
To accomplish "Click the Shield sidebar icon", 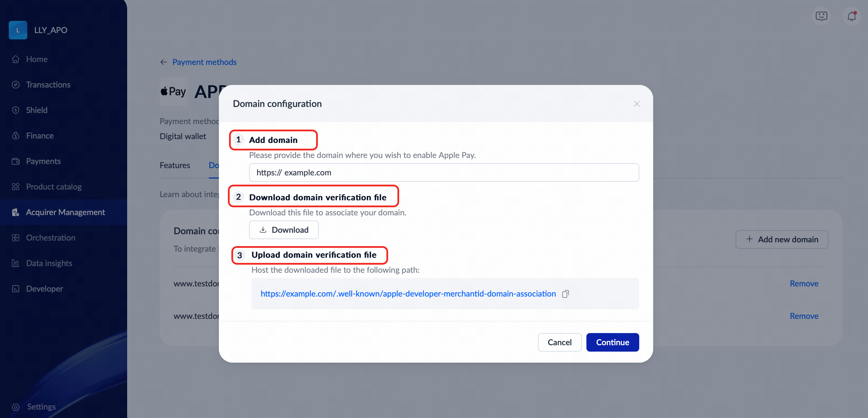I will coord(15,110).
